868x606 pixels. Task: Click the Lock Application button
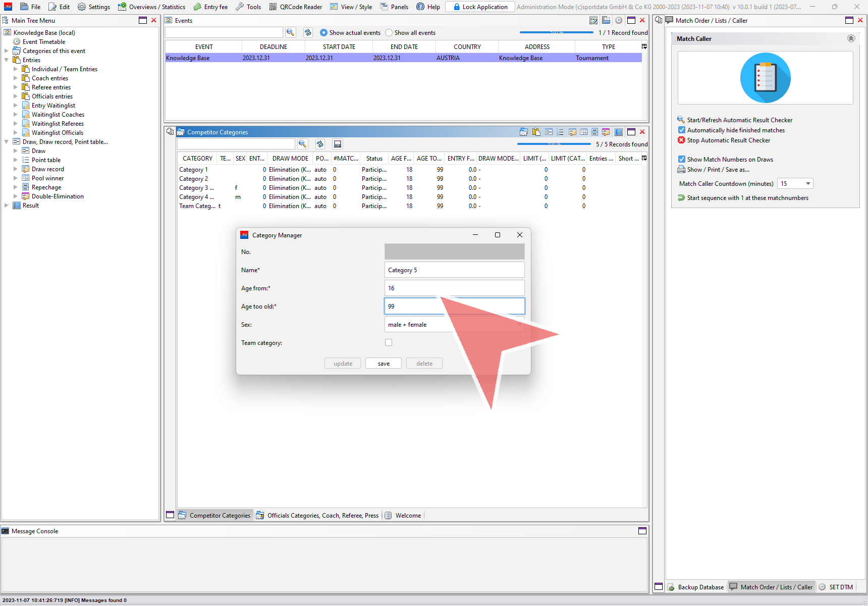(x=480, y=7)
